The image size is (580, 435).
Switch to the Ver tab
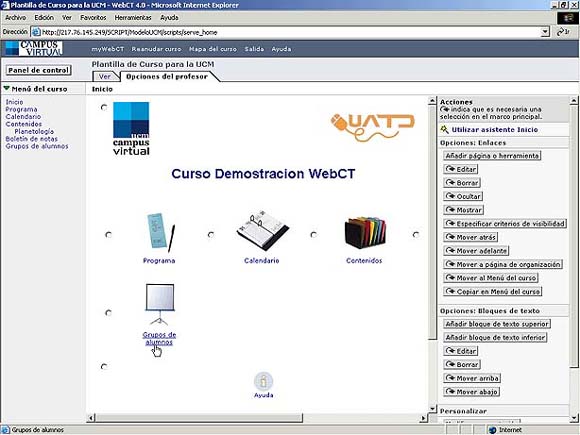point(105,77)
